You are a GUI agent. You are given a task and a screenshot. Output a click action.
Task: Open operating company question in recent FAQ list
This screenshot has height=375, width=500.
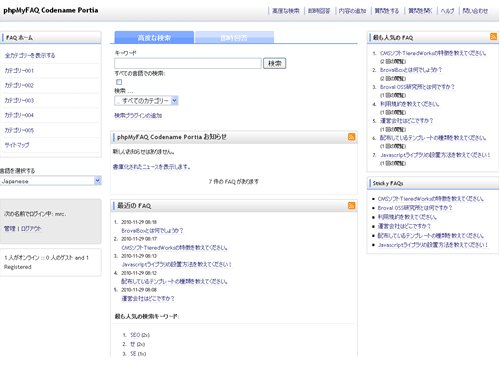(148, 298)
